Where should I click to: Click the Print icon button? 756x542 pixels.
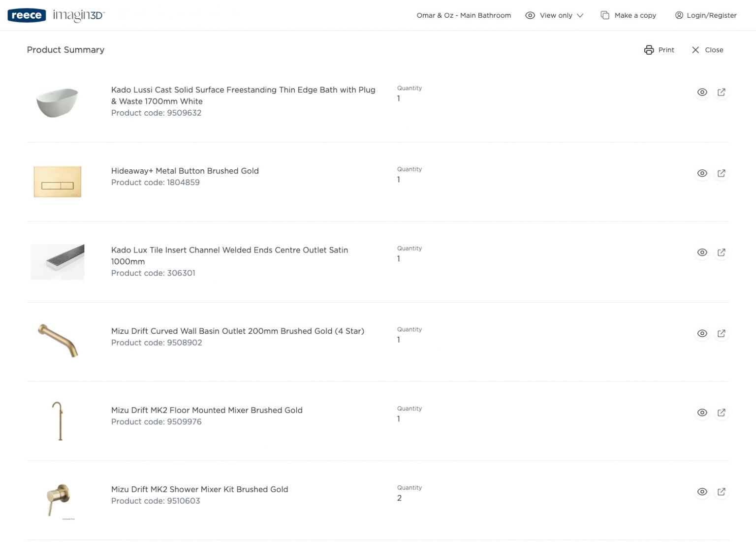pyautogui.click(x=649, y=50)
